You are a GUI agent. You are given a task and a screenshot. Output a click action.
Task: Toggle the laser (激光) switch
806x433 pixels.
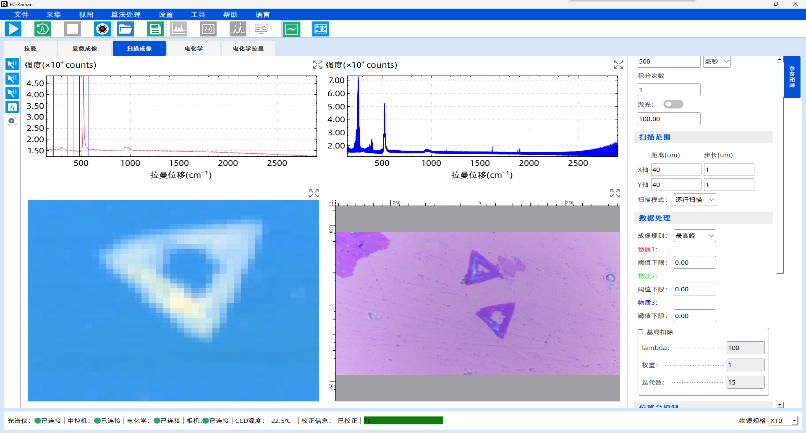point(673,104)
